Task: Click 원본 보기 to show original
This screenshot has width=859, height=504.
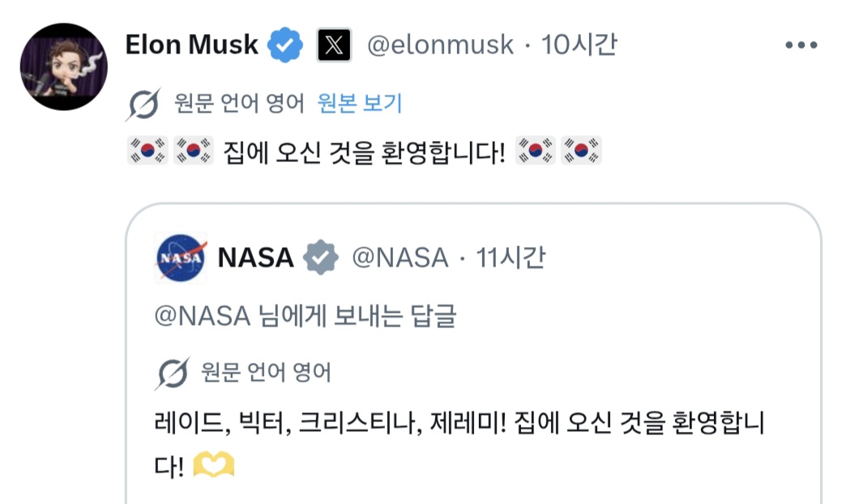Action: coord(360,104)
